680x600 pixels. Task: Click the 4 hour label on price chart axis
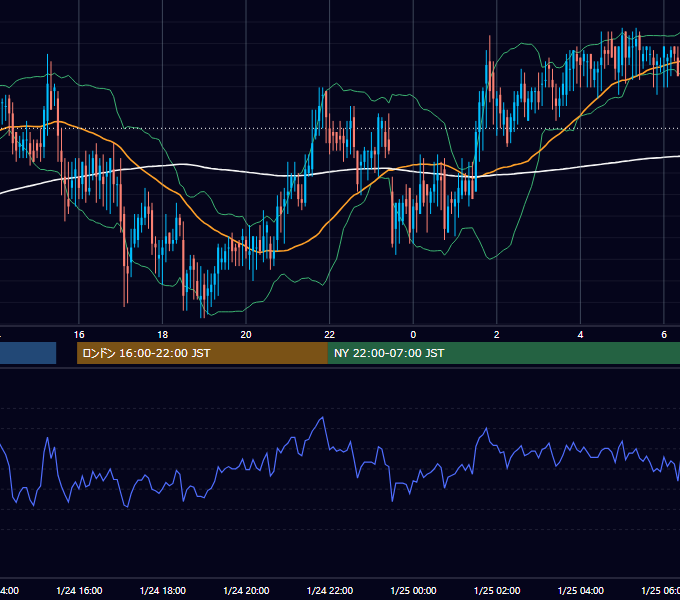pos(580,335)
